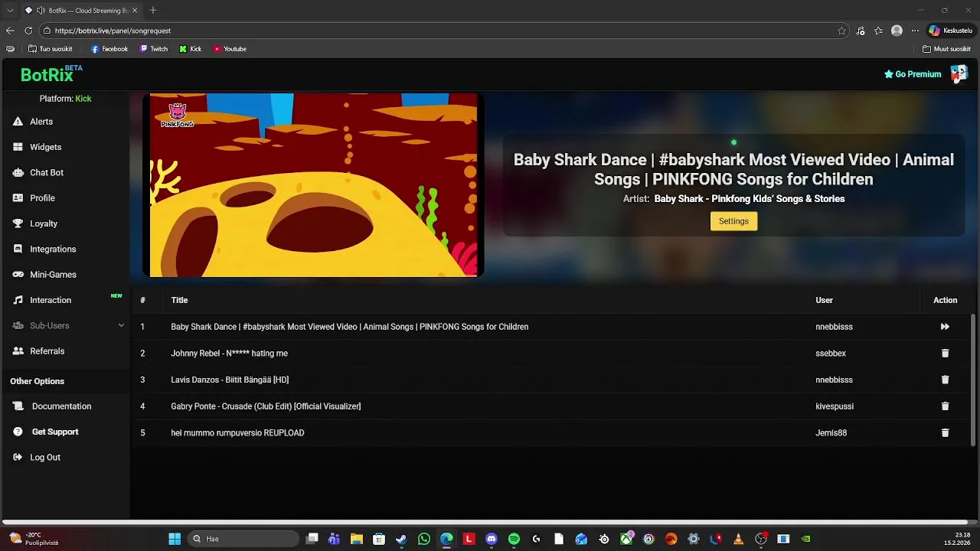This screenshot has height=551, width=980.
Task: Add this page to favorites star
Action: [841, 31]
